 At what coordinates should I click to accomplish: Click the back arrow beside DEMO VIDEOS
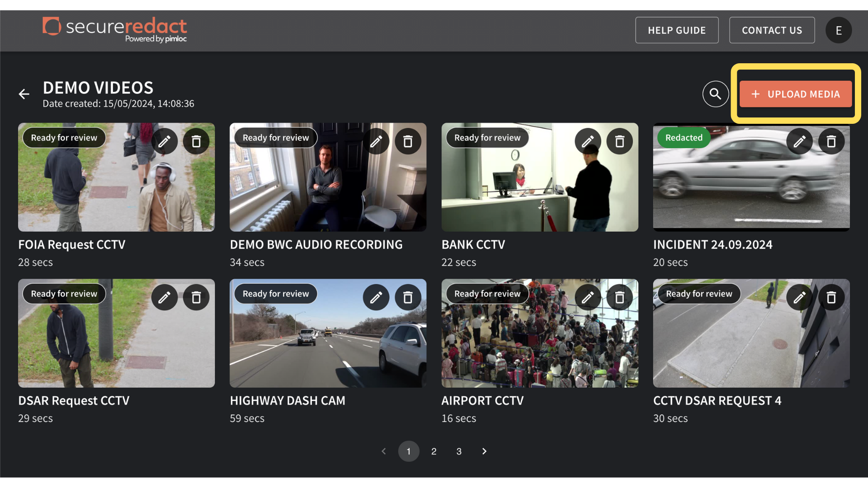point(24,94)
